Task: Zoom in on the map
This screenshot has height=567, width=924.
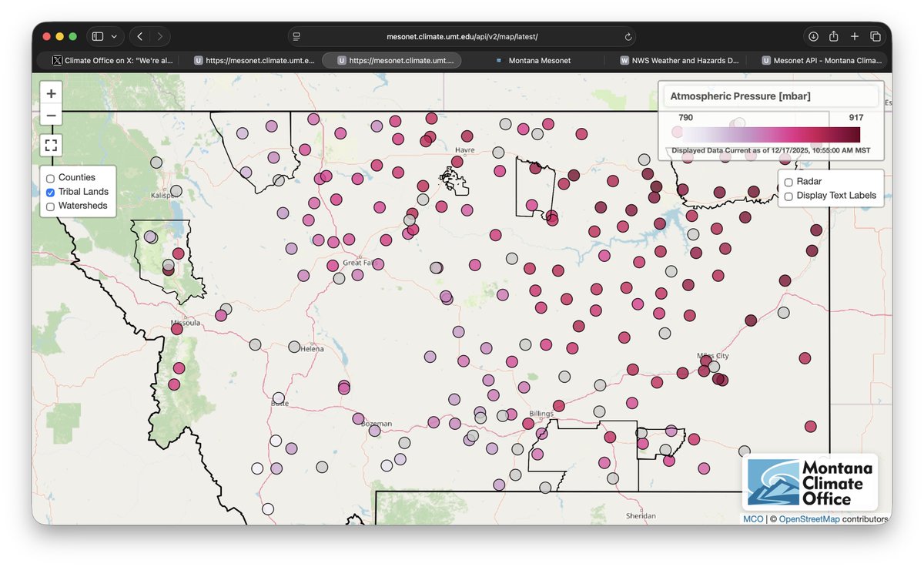Action: point(50,93)
